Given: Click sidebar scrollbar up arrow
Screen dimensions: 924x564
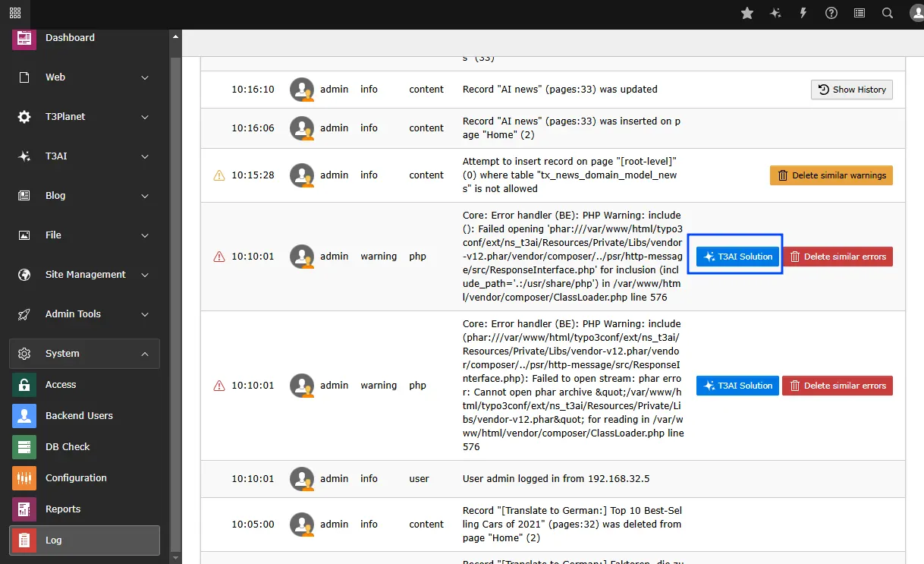Looking at the screenshot, I should coord(176,36).
